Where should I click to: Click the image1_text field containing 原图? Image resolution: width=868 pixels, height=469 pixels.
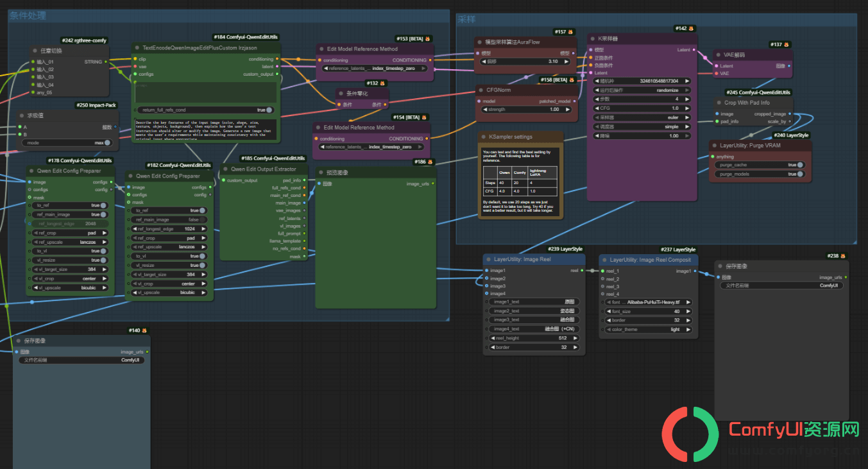tap(533, 302)
